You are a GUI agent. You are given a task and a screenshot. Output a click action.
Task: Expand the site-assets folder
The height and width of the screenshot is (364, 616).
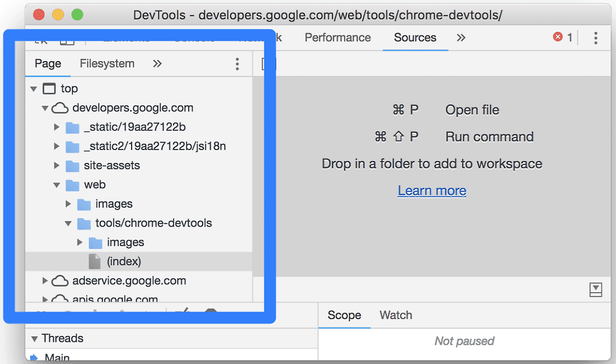pyautogui.click(x=57, y=165)
